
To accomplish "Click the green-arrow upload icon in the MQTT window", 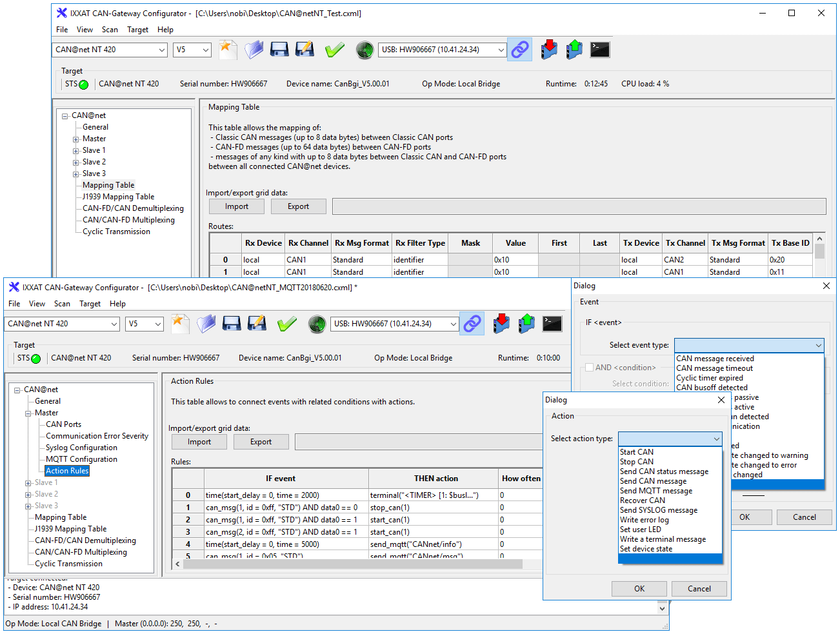I will click(526, 323).
